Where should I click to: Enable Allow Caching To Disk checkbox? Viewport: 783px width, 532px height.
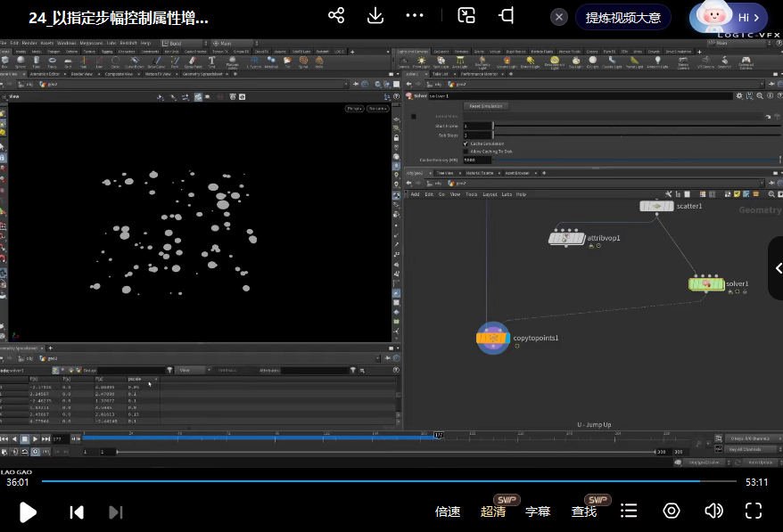click(466, 151)
